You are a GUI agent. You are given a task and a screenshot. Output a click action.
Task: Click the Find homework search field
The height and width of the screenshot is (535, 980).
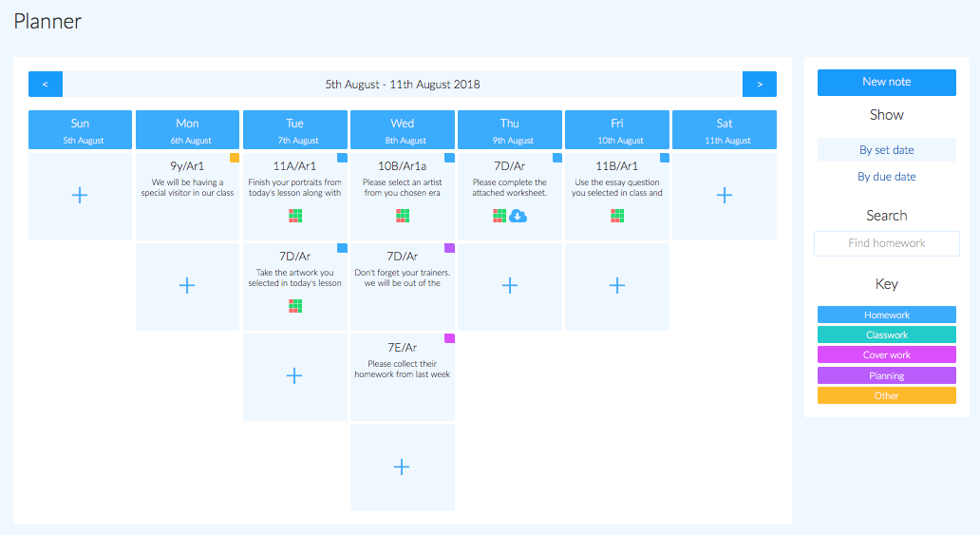[886, 243]
